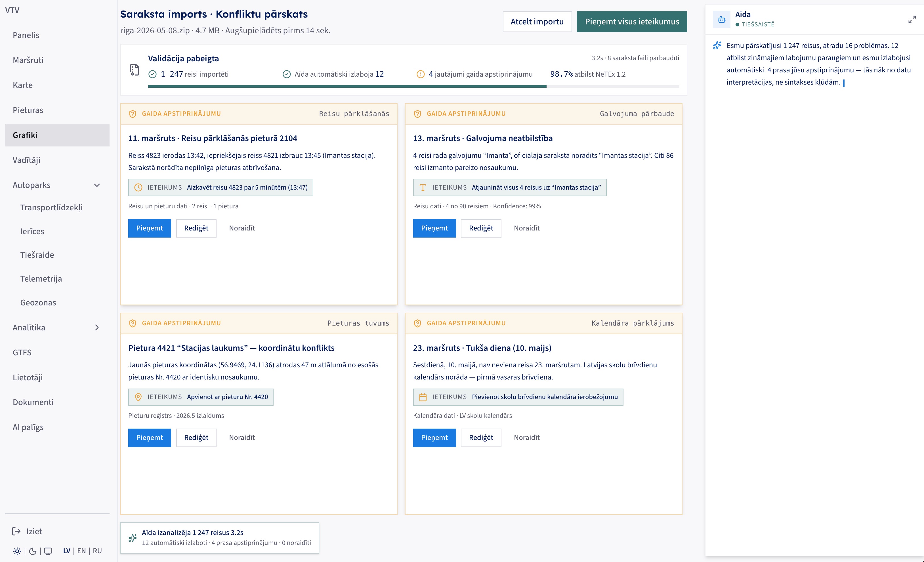Click the Aīda analysis summary toast

click(220, 538)
